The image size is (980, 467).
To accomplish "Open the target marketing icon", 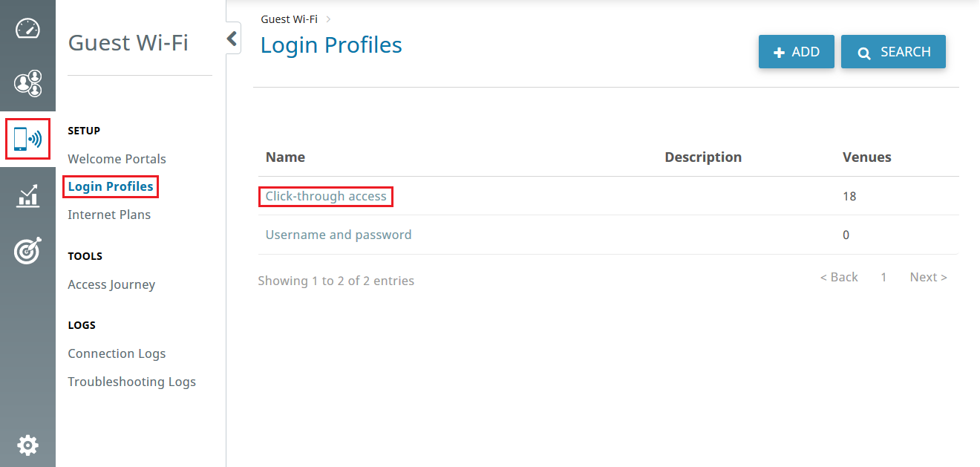I will (x=27, y=251).
